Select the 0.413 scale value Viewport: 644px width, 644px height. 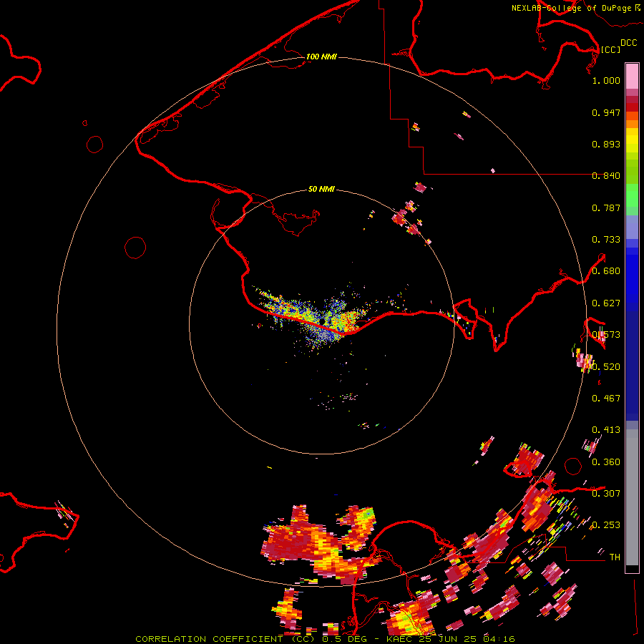[x=606, y=430]
